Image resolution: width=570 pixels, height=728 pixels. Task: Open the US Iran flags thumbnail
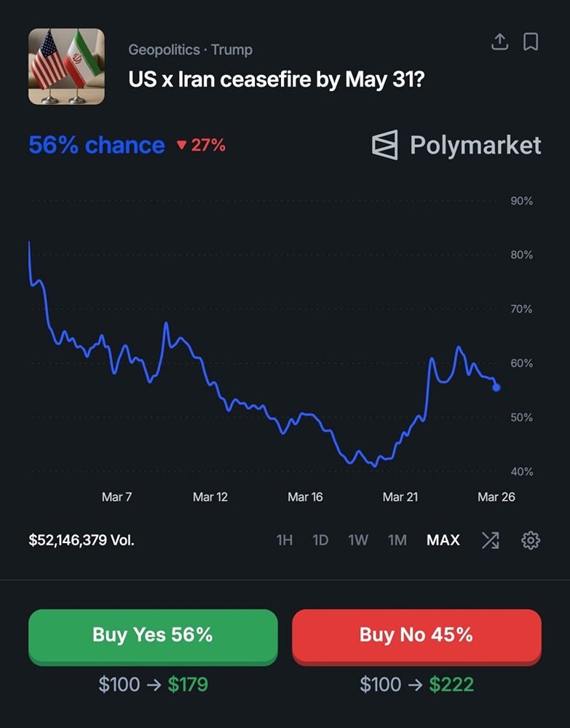[66, 66]
